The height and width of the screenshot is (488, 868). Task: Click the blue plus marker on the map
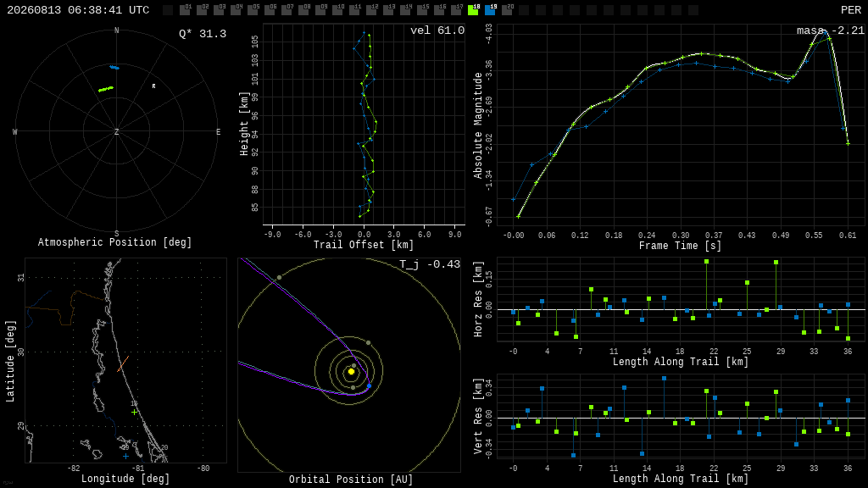point(125,457)
